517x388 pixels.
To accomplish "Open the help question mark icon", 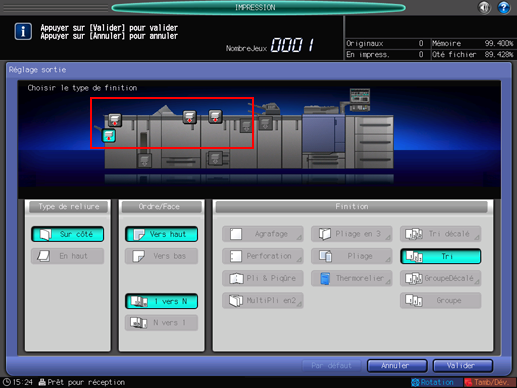I will click(503, 7).
